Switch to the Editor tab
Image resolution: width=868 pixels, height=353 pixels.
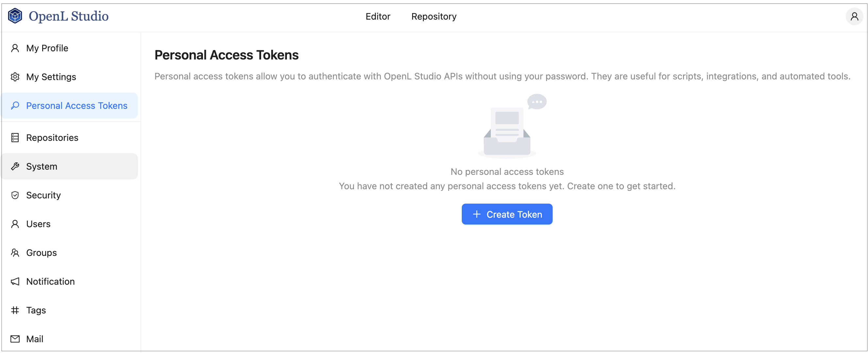(x=378, y=16)
